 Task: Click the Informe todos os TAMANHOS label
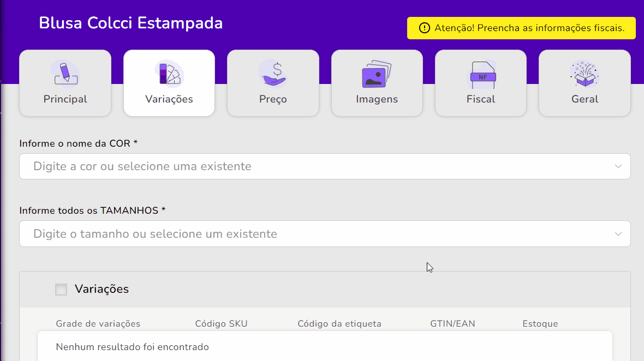click(x=92, y=210)
